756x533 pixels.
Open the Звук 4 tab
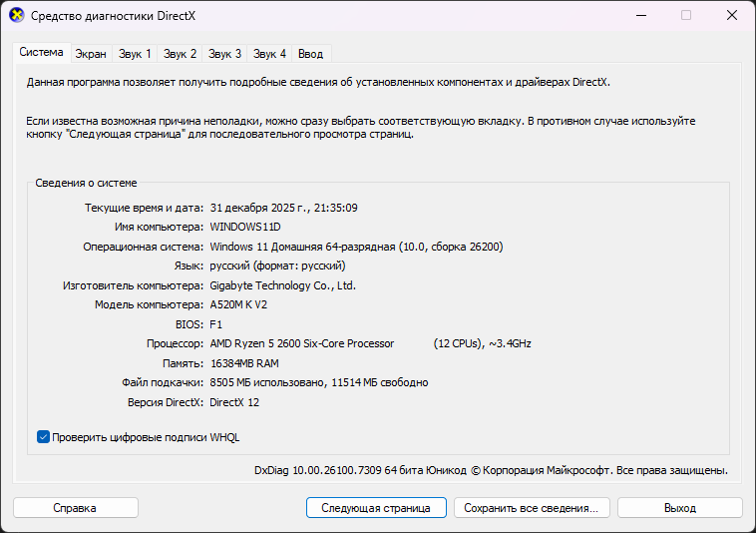point(269,54)
